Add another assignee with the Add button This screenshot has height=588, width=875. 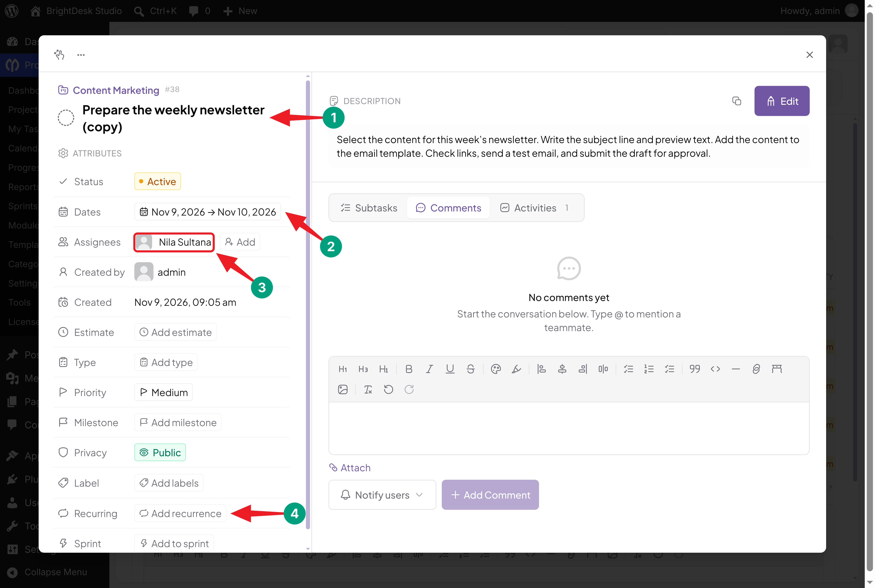coord(240,242)
